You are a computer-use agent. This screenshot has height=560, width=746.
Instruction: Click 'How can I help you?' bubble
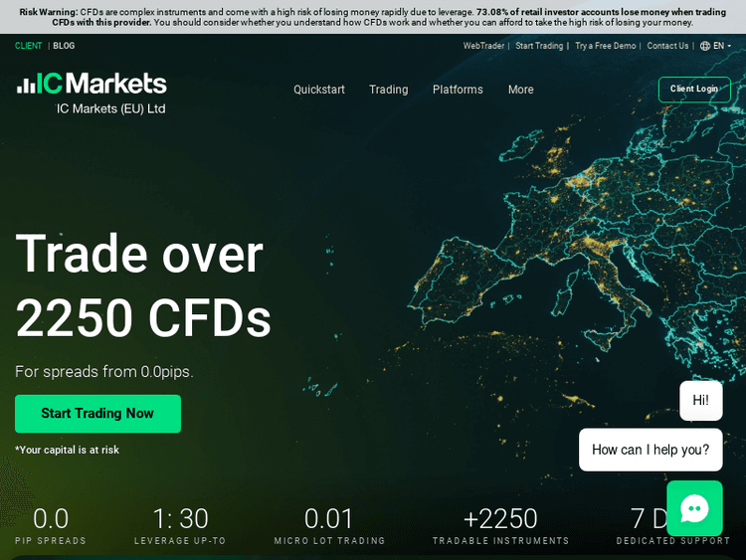click(651, 450)
